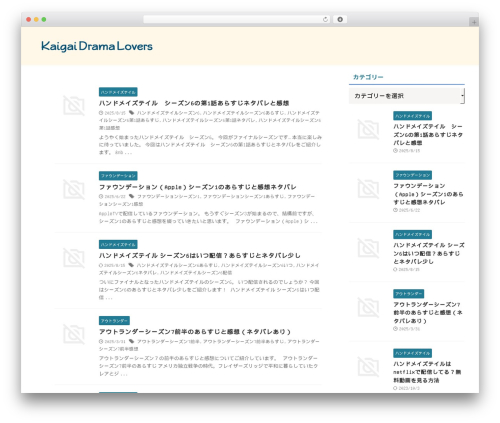The height and width of the screenshot is (423, 500).
Task: Click アウトランダー category badge on fourth main post
Action: coord(114,321)
